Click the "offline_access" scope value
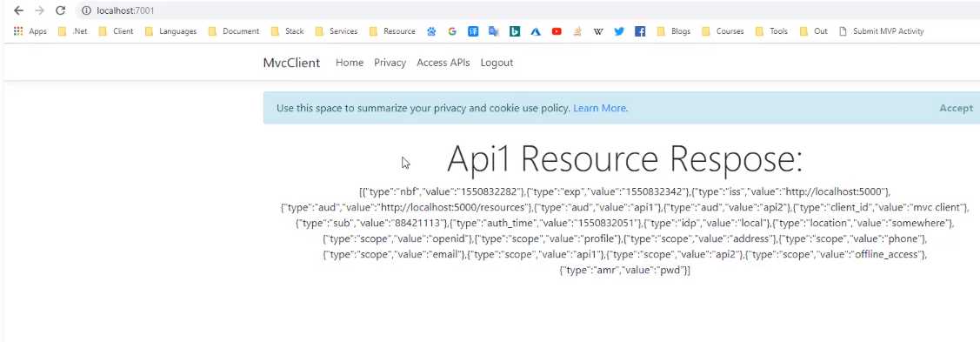Image resolution: width=980 pixels, height=342 pixels. (x=889, y=254)
